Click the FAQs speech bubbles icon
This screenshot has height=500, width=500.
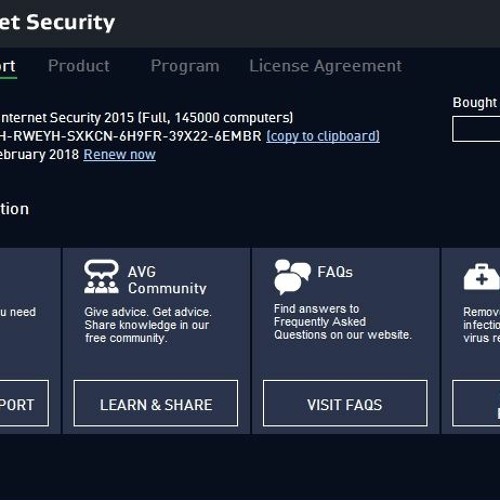(x=292, y=277)
